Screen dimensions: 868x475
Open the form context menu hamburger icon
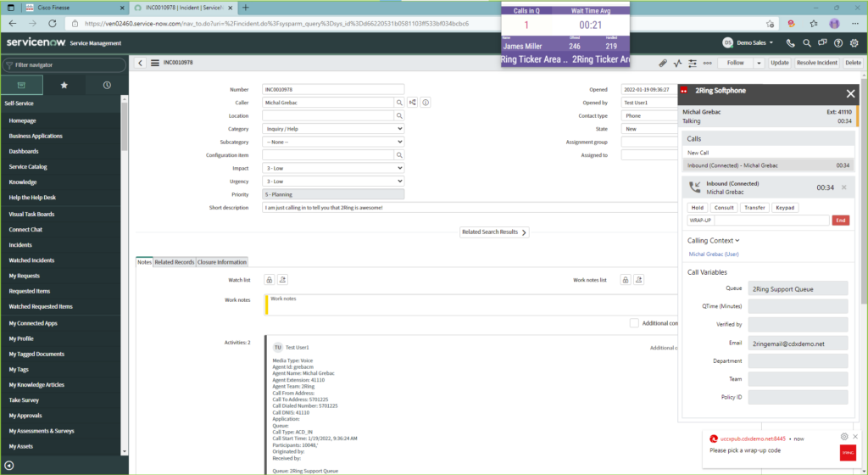point(155,63)
